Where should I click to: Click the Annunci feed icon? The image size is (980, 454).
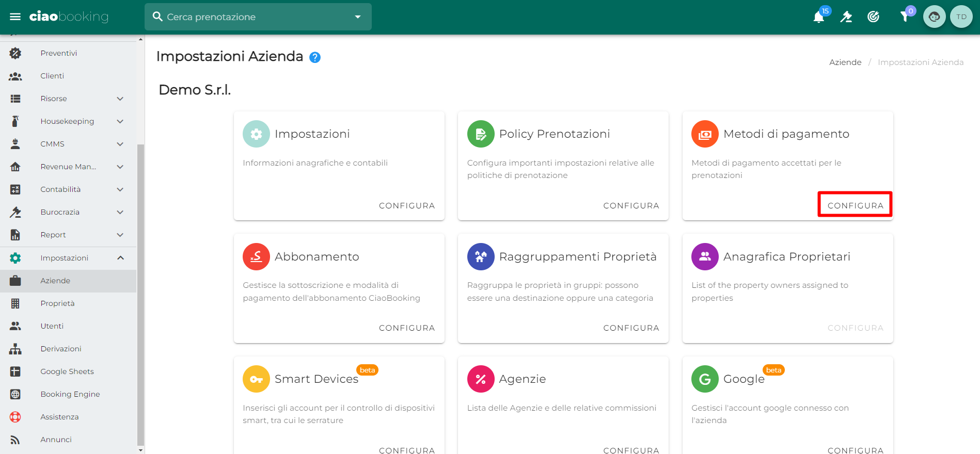(15, 440)
